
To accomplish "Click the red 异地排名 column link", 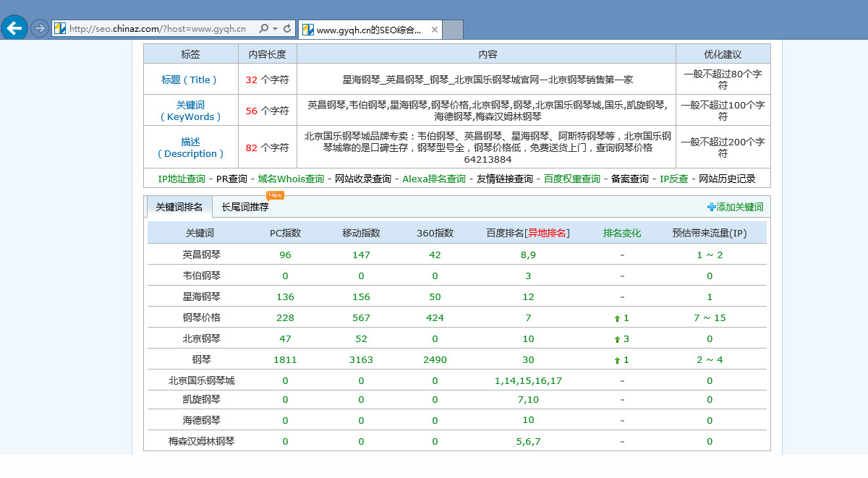I will coord(547,233).
